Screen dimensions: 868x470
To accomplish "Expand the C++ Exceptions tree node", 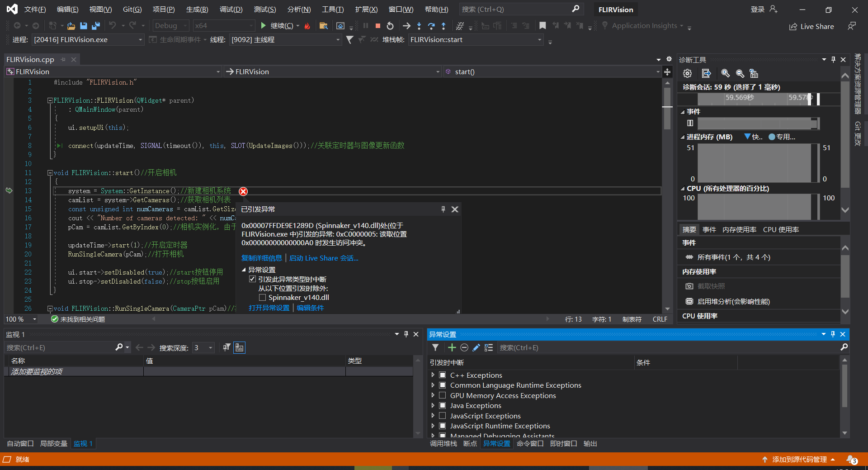I will (433, 375).
